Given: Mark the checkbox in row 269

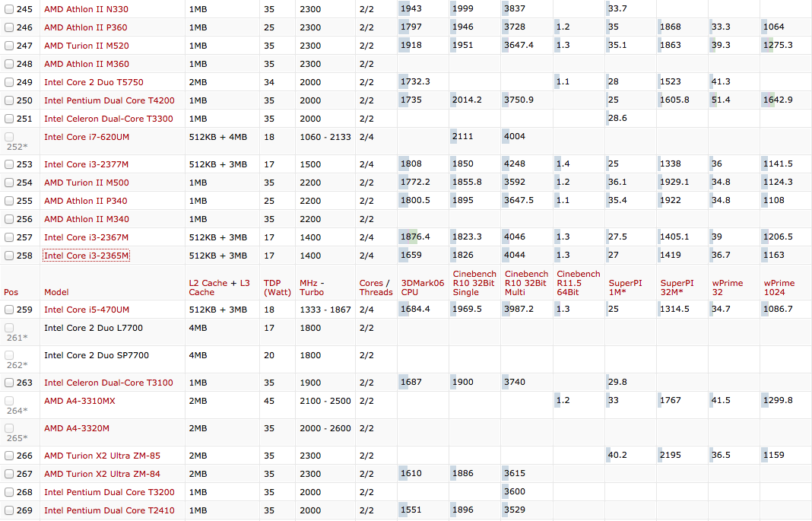Looking at the screenshot, I should pos(9,511).
